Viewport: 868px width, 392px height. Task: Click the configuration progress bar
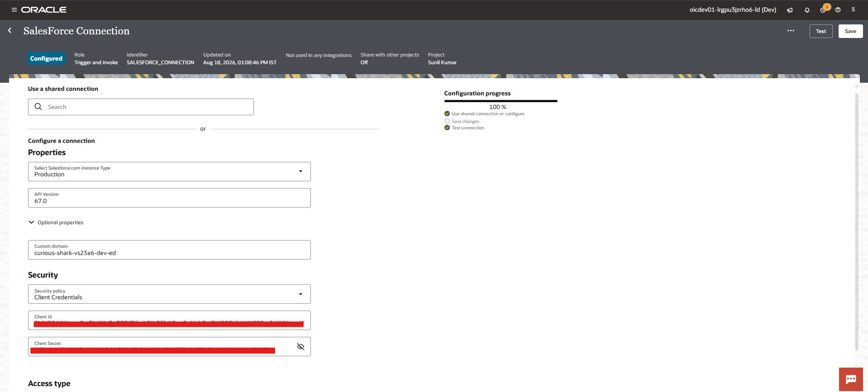tap(501, 101)
